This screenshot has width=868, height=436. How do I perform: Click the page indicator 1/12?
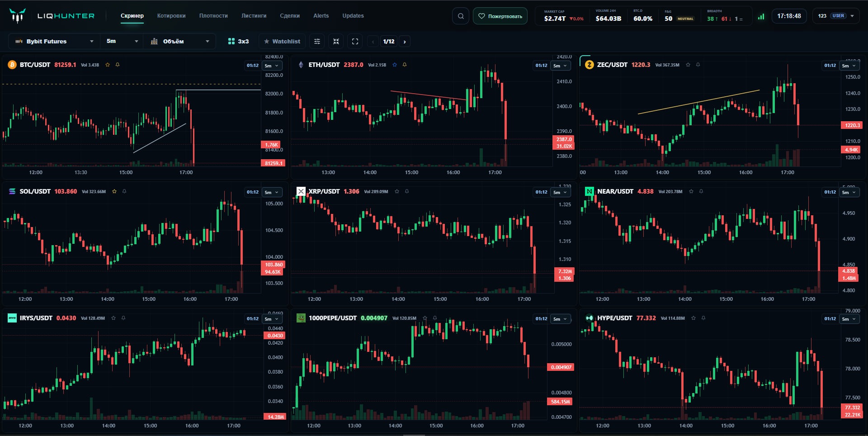point(389,42)
